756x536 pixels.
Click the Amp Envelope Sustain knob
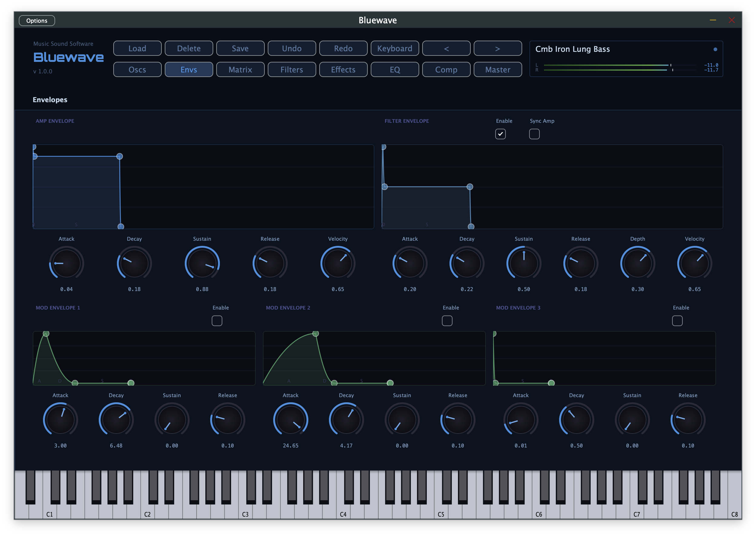tap(202, 263)
